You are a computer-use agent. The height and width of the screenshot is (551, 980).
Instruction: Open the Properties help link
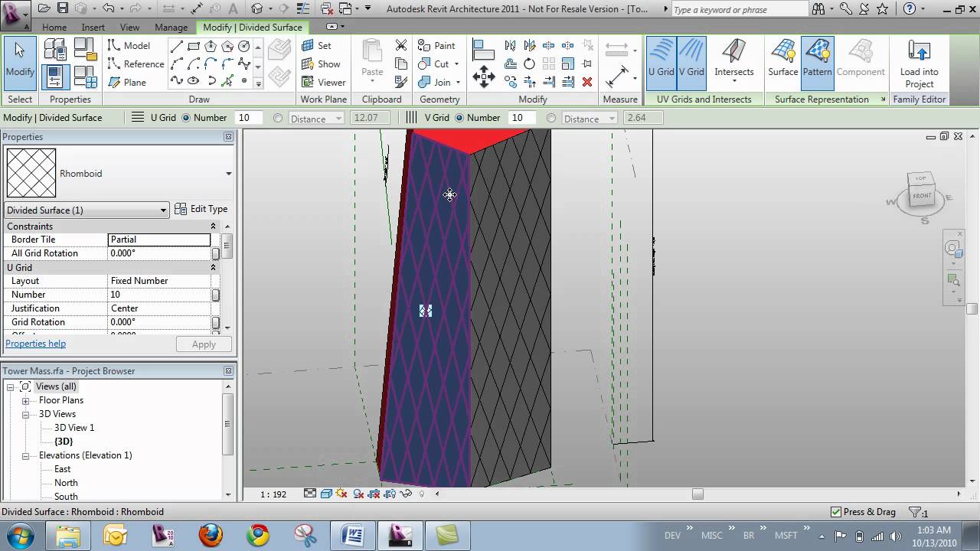35,344
